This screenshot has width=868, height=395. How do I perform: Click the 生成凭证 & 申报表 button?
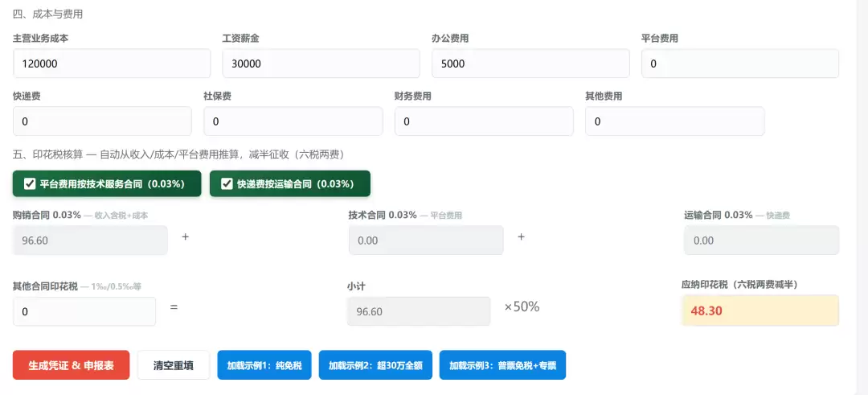(x=71, y=366)
